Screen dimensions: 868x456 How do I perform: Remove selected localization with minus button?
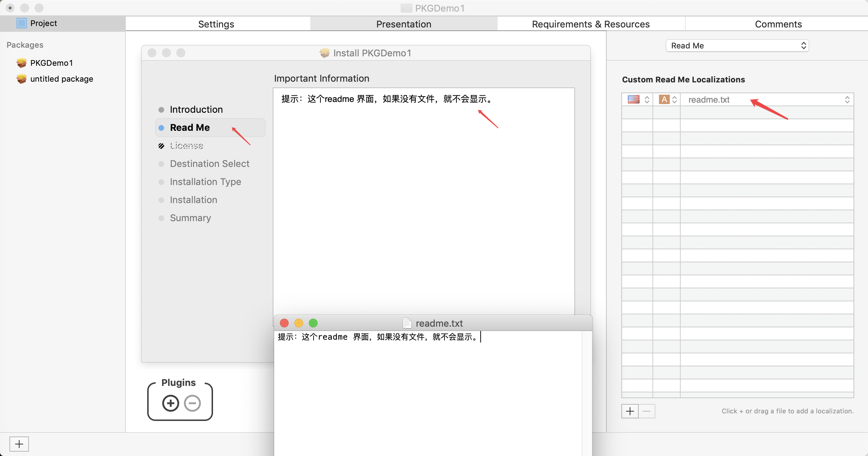point(647,411)
